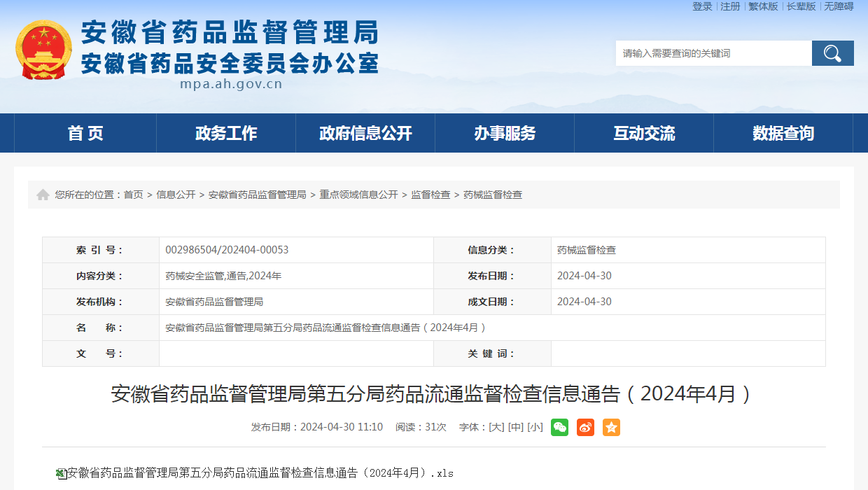
Task: Switch to 长辈版 version
Action: click(x=801, y=6)
